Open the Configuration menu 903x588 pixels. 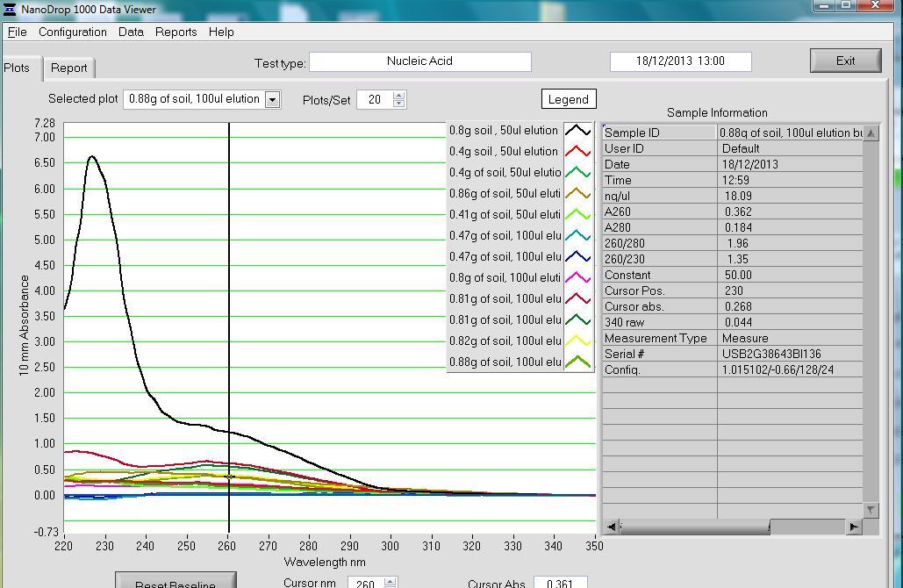[x=72, y=32]
